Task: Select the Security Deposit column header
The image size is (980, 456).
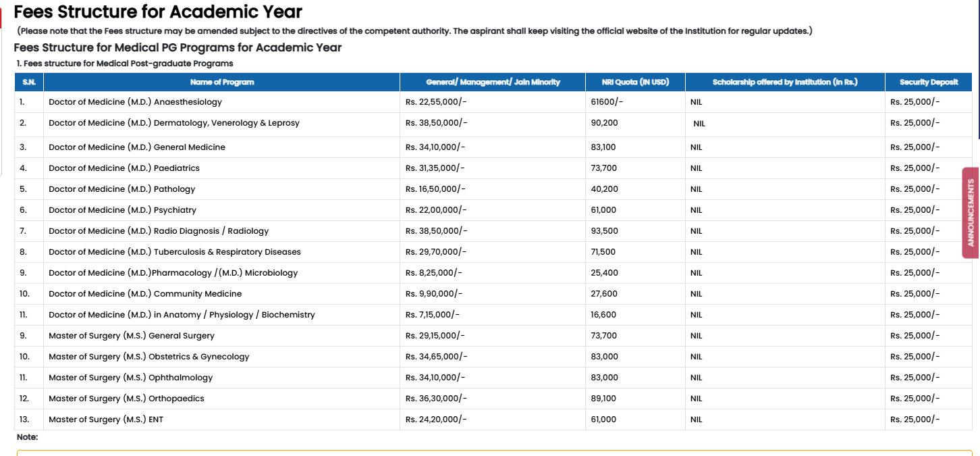Action: 929,82
